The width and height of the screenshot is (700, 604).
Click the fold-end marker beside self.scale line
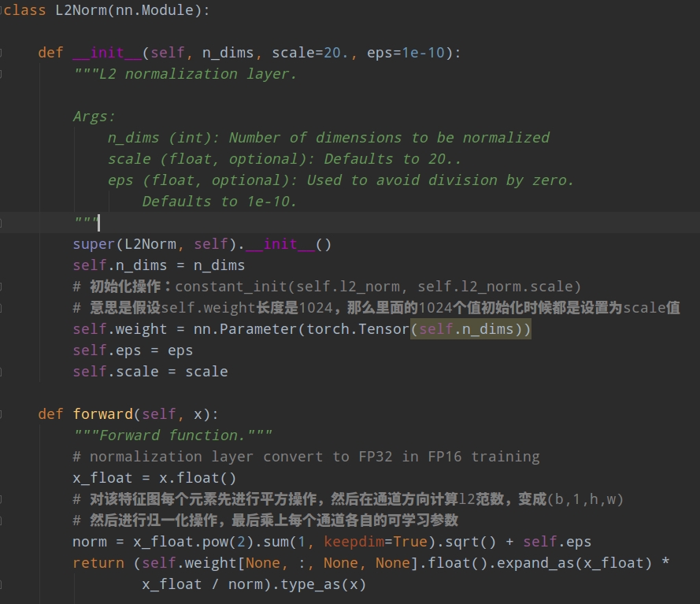tap(2, 372)
